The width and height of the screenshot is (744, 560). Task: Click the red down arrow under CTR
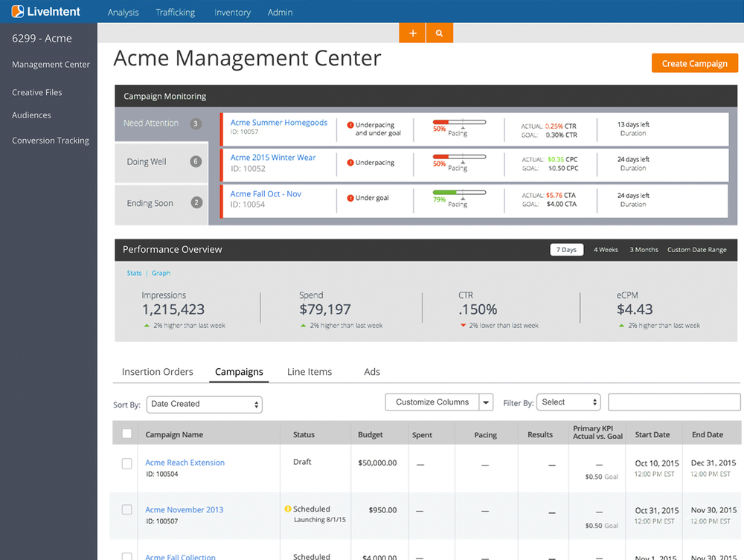click(x=463, y=325)
